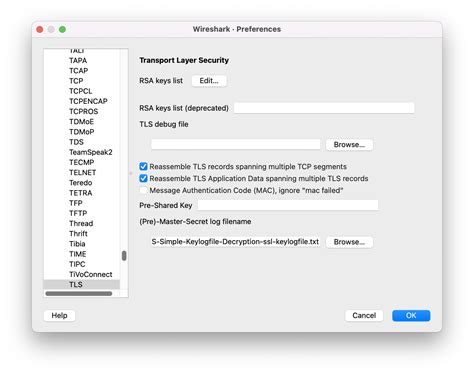Select Tibia protocol

coord(77,244)
